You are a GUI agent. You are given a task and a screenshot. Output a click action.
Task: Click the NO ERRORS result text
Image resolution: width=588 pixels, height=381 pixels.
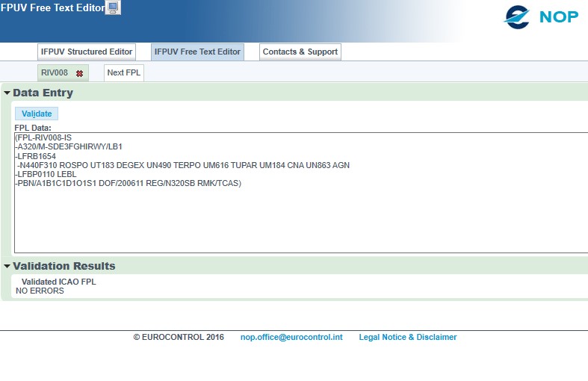40,291
